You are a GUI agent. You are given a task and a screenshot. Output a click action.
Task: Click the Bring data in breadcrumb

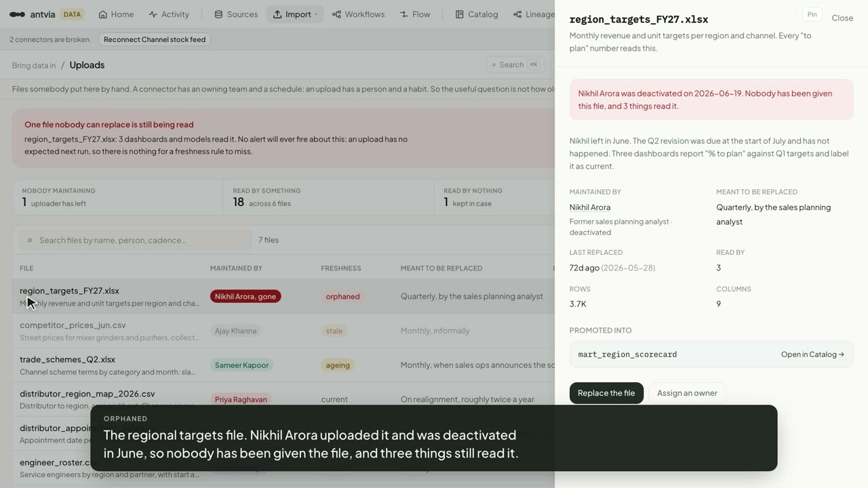[34, 65]
